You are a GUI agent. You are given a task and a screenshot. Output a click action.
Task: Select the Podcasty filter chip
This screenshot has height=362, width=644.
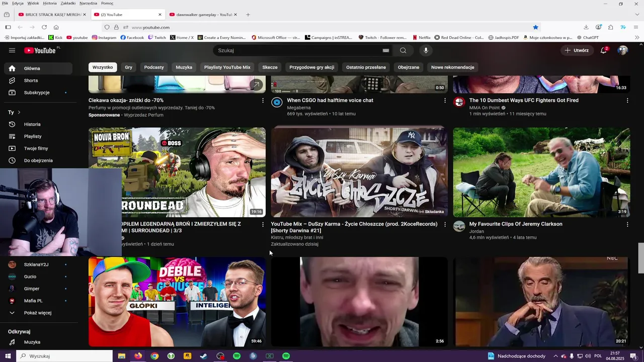point(154,67)
